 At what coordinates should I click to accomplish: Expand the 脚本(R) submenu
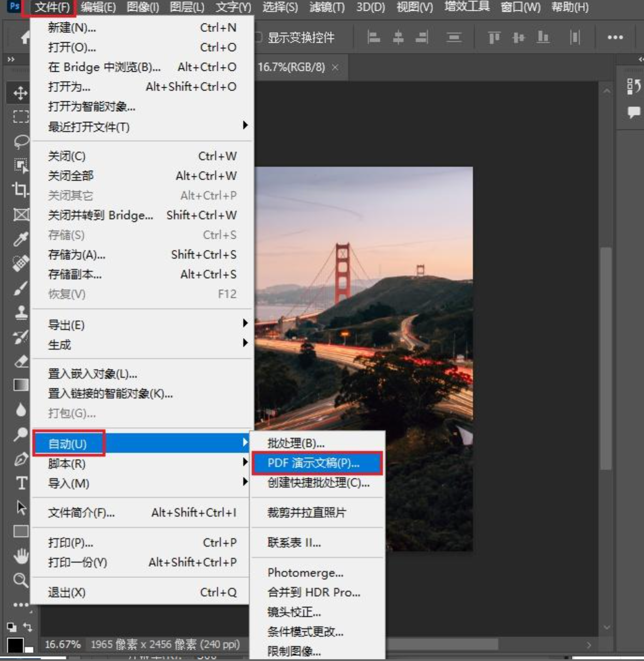141,464
